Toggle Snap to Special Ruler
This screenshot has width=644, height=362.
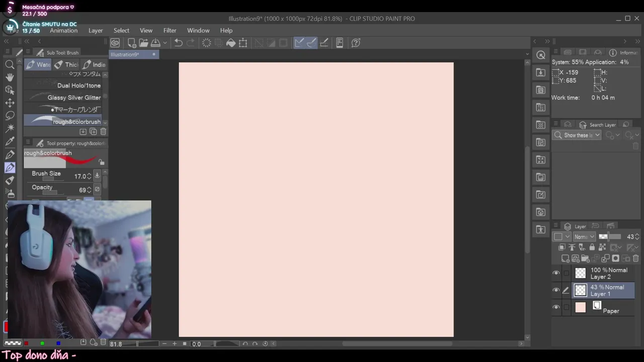pyautogui.click(x=311, y=43)
